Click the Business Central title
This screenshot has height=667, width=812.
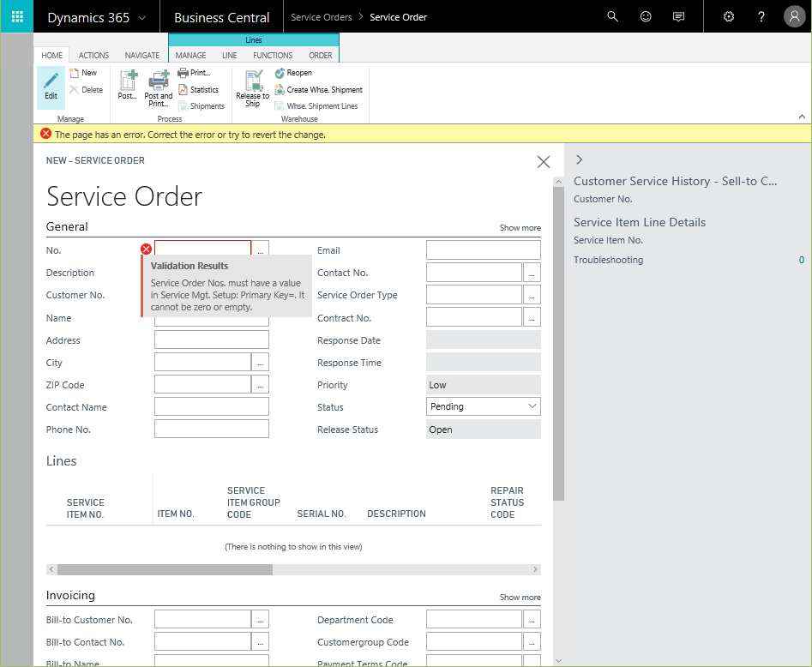221,18
